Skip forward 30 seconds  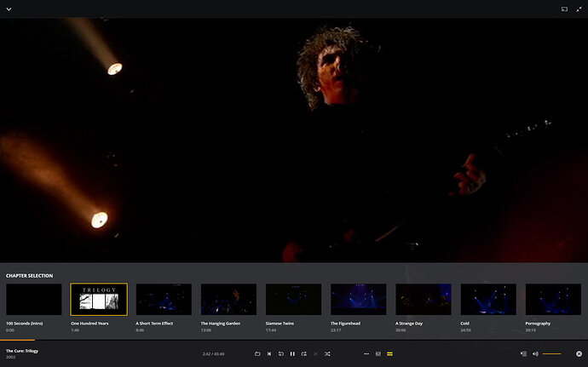point(303,353)
